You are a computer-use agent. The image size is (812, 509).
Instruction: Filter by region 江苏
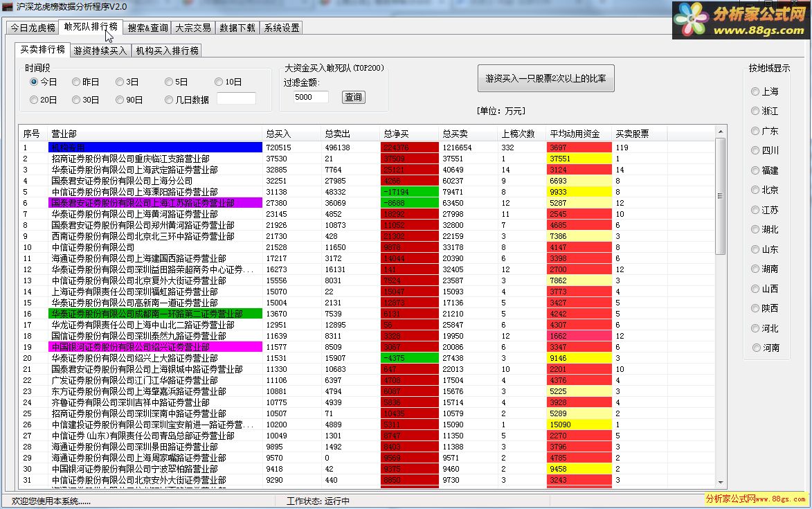tap(765, 211)
